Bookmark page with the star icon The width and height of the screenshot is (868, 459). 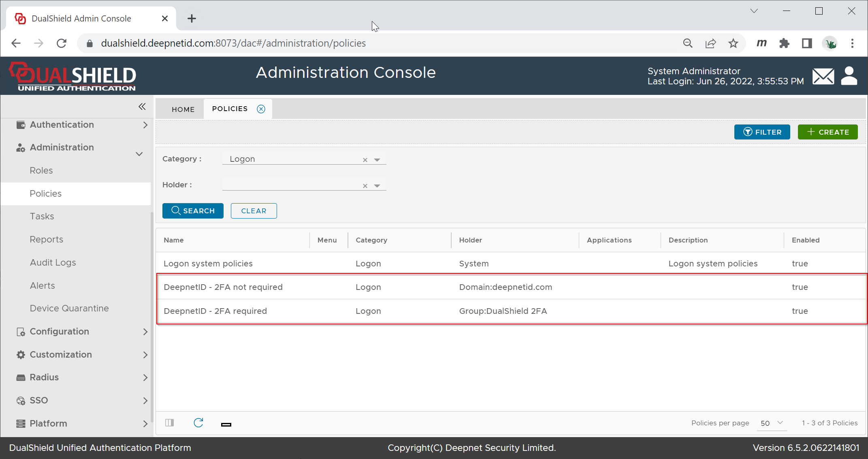(x=733, y=43)
